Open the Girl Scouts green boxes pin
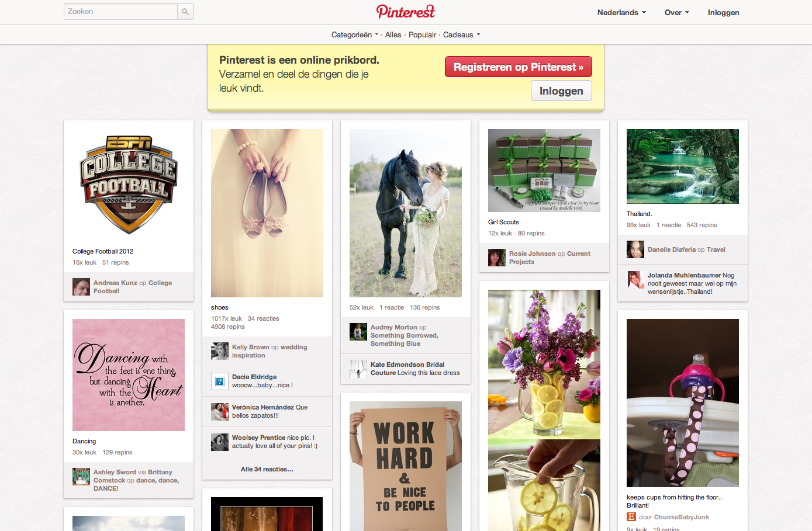 pyautogui.click(x=544, y=171)
